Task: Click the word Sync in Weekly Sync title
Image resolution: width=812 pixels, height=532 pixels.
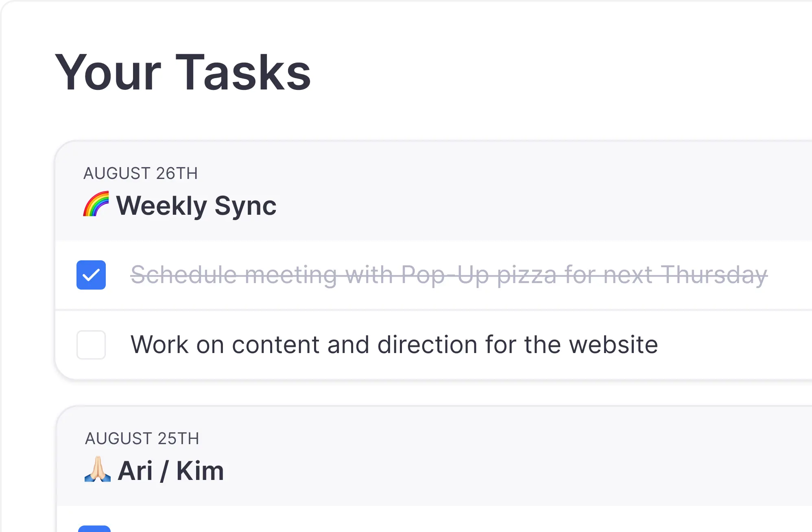Action: [x=245, y=206]
